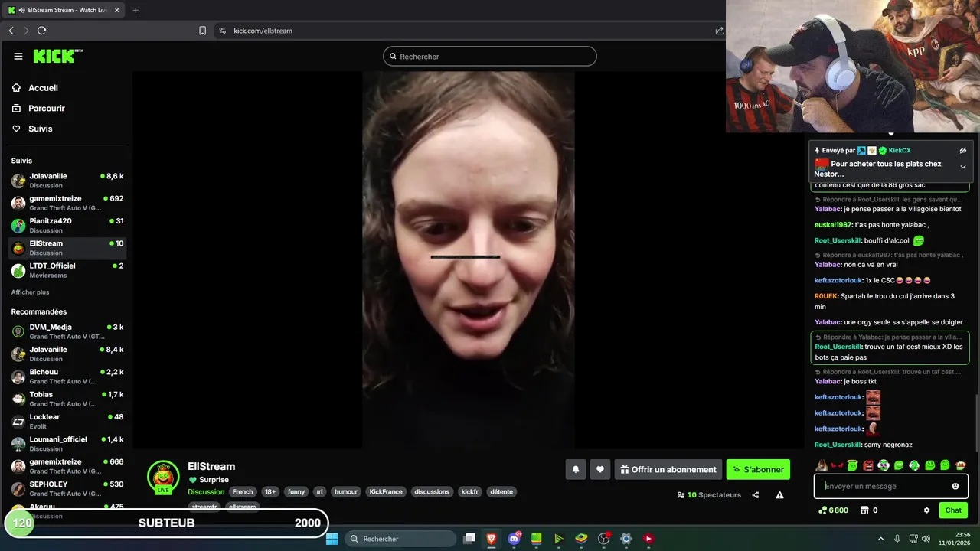This screenshot has height=551, width=980.
Task: Click the browser address bar URL
Action: (x=263, y=31)
